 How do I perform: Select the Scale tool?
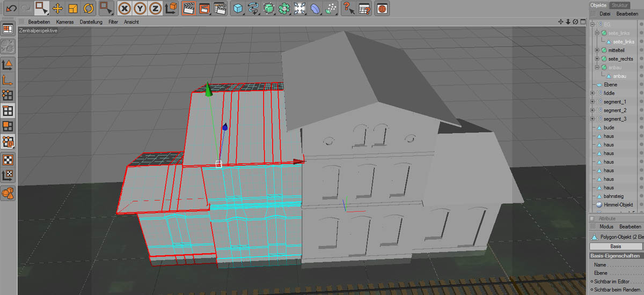[x=73, y=8]
